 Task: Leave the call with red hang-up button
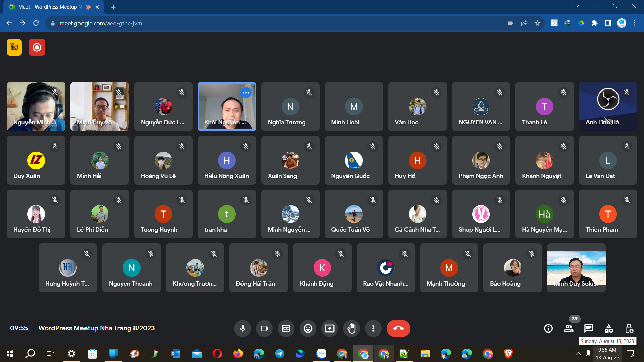click(398, 328)
